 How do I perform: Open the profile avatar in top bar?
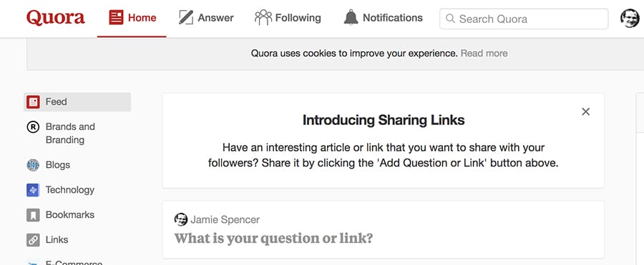630,19
